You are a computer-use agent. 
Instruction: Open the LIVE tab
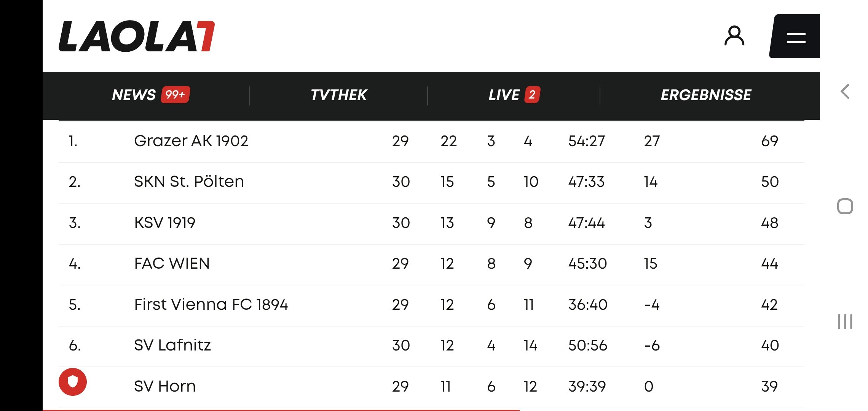tap(504, 95)
